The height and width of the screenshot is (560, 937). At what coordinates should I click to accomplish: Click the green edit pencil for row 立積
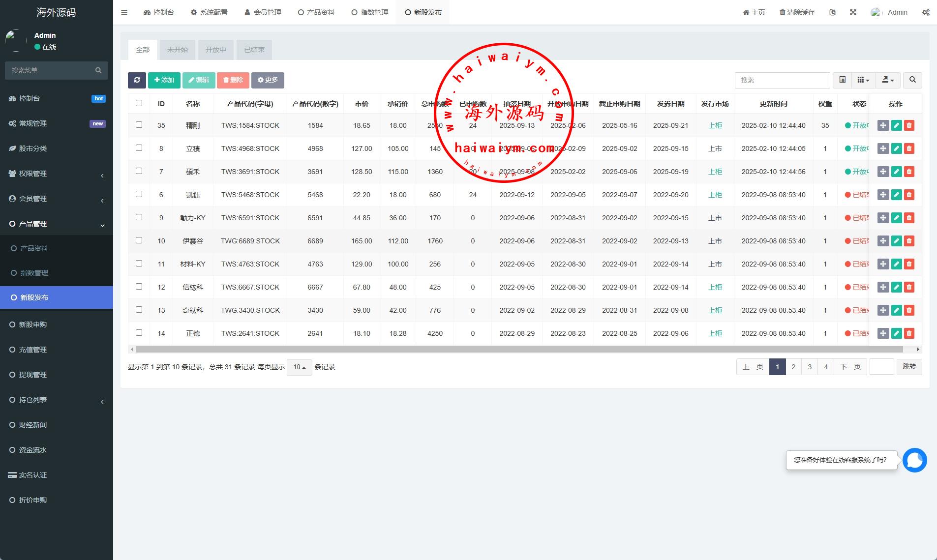coord(896,148)
